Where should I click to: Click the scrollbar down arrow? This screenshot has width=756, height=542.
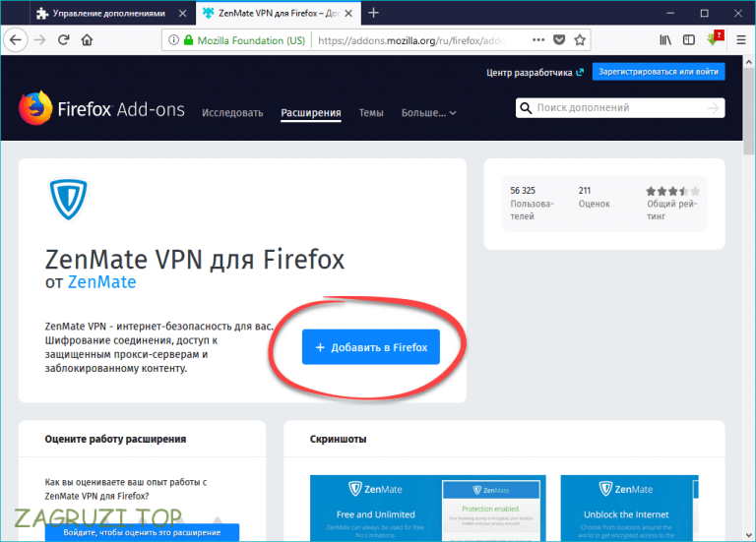[748, 535]
